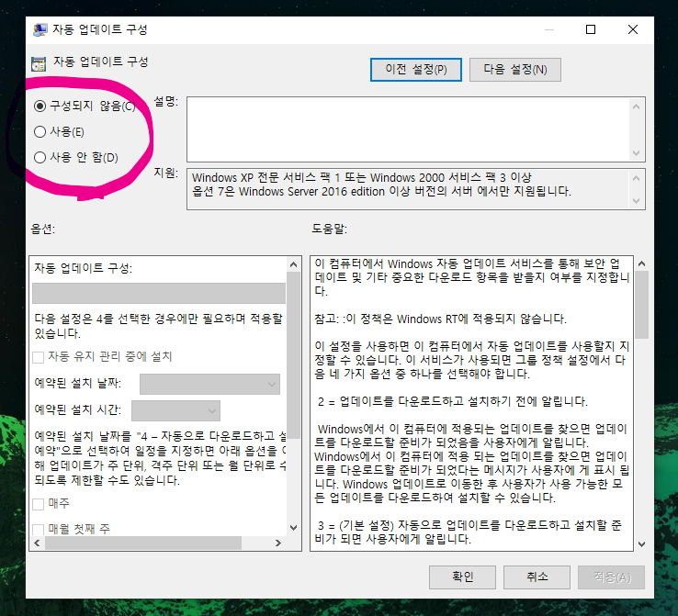Click scroll-down arrow in 설명 box
This screenshot has height=616, width=678.
pos(636,153)
